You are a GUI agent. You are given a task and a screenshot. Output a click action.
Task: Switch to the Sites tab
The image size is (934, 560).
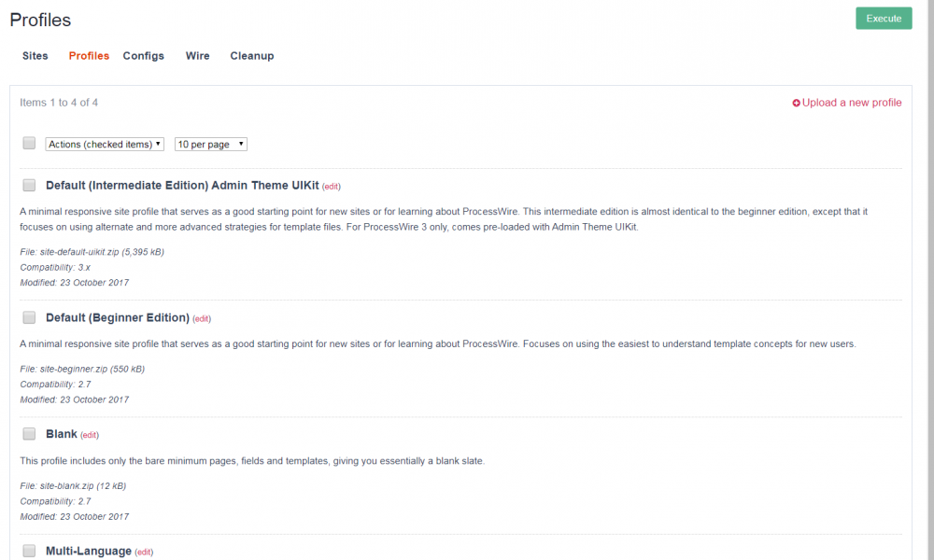pos(35,56)
